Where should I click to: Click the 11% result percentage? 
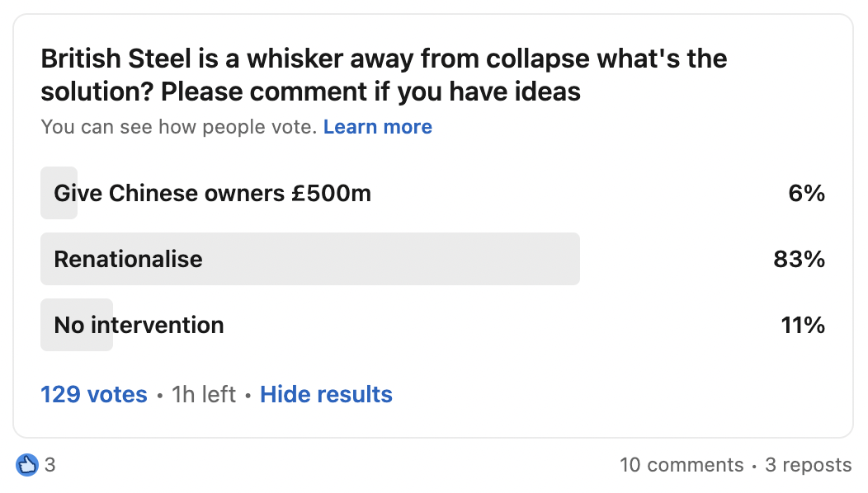[803, 325]
